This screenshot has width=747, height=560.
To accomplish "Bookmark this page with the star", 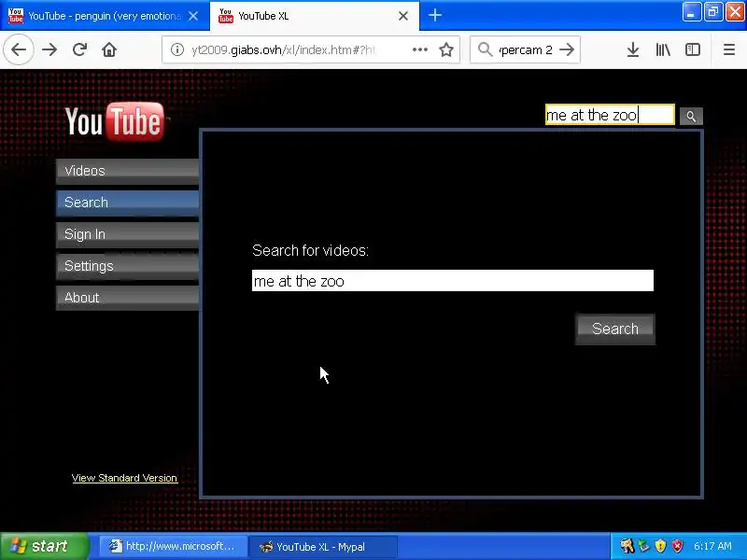I will 446,49.
